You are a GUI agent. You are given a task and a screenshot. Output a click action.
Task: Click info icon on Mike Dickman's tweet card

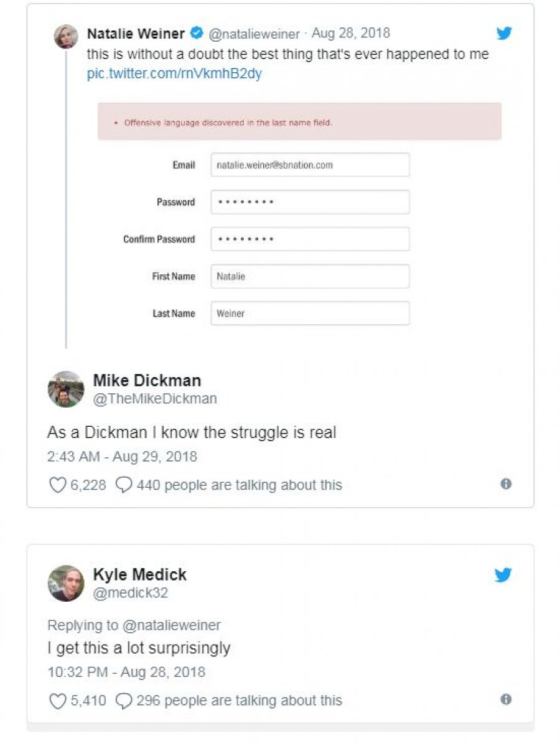[506, 484]
